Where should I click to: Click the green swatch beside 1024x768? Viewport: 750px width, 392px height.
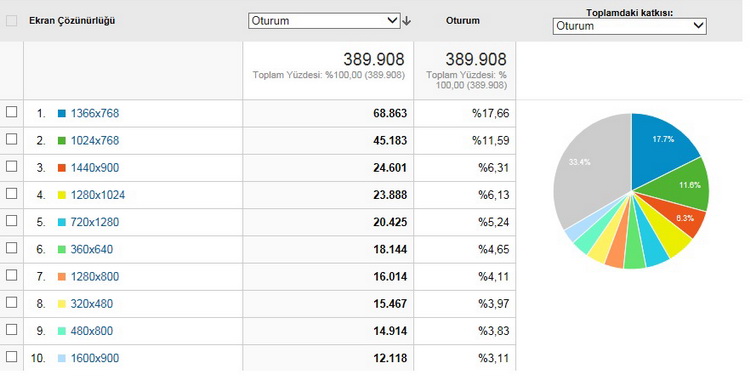tap(62, 141)
